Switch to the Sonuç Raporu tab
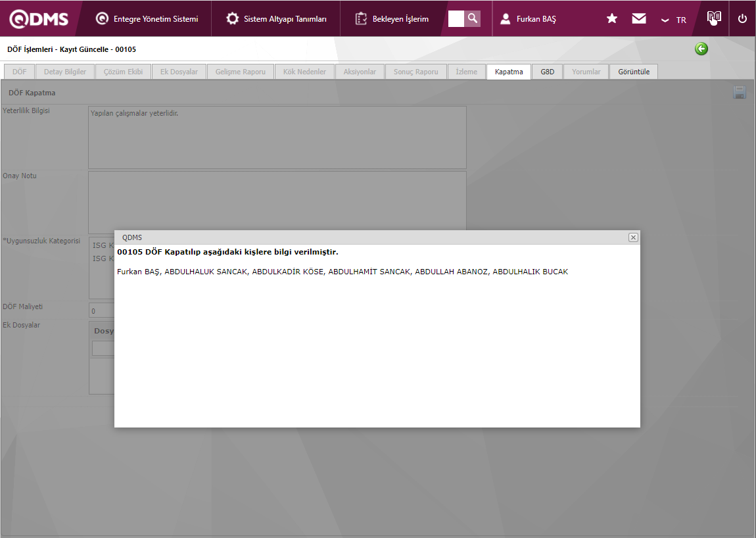This screenshot has height=538, width=756. (x=415, y=72)
